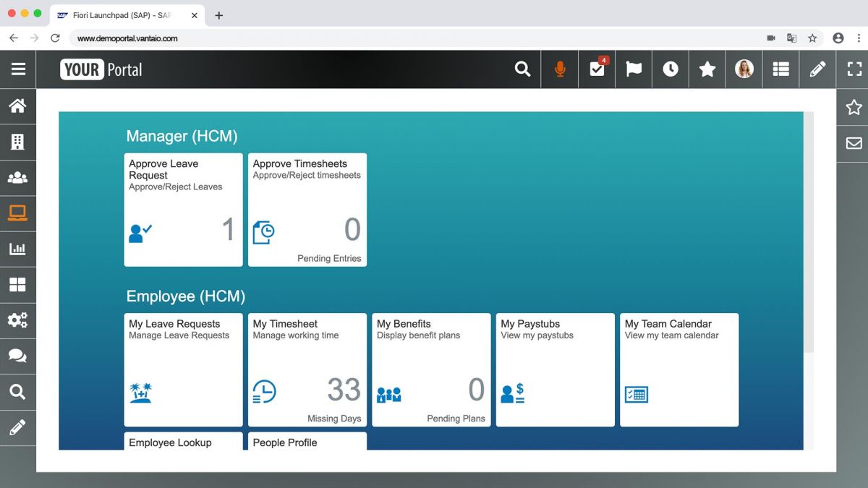Open the chat bubbles icon in sidebar
This screenshot has height=488, width=868.
[x=17, y=356]
